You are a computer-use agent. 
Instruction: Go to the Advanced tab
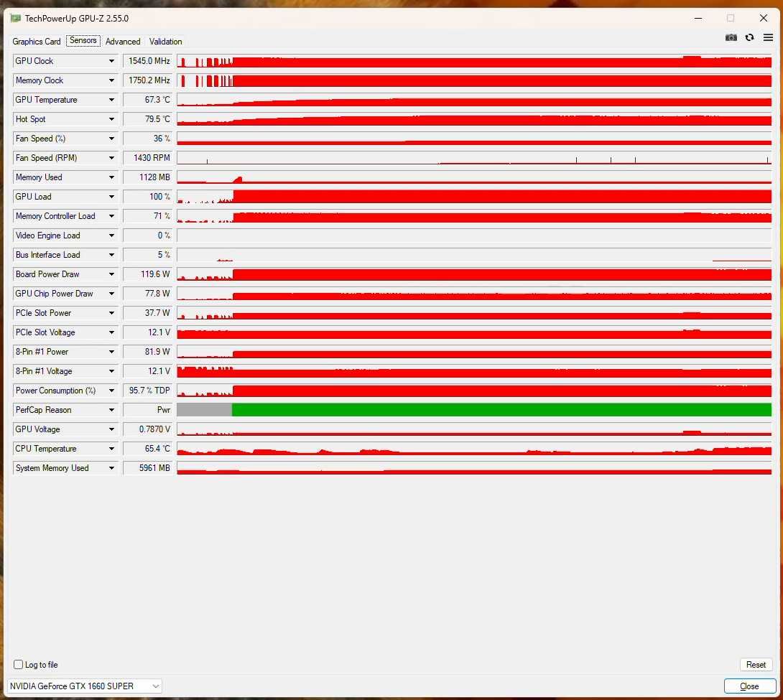[x=123, y=42]
